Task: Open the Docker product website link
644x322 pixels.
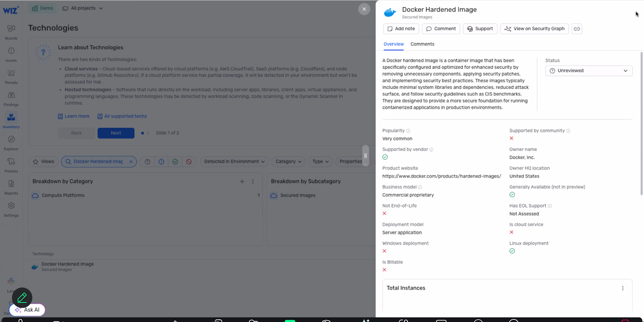Action: [442, 176]
